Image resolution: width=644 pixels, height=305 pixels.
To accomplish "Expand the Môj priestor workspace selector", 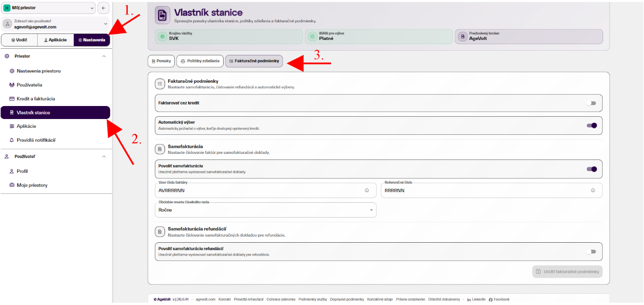I will click(48, 8).
